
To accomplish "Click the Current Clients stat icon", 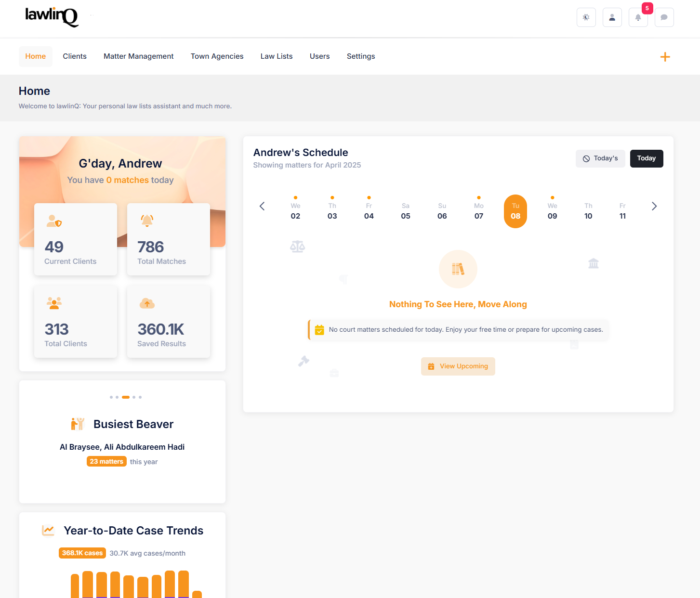I will 54,221.
